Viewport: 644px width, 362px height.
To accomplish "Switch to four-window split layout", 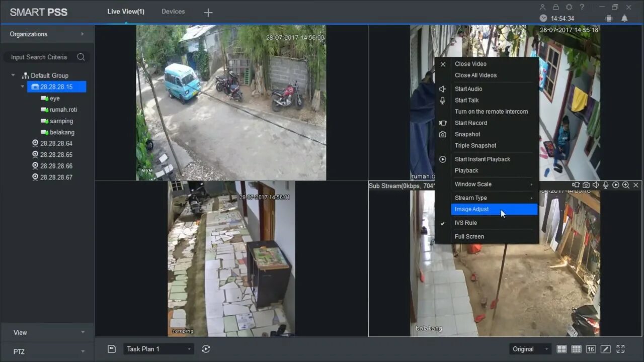I will click(562, 349).
